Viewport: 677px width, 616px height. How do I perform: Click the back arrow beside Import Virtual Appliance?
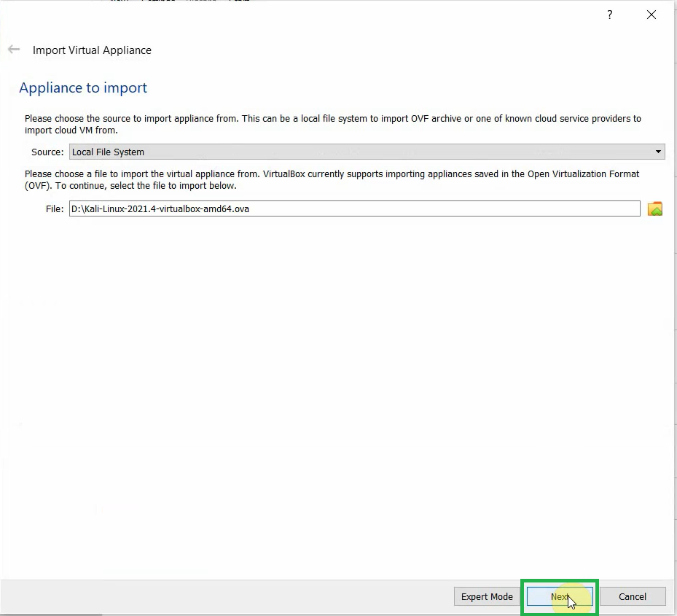(x=13, y=49)
